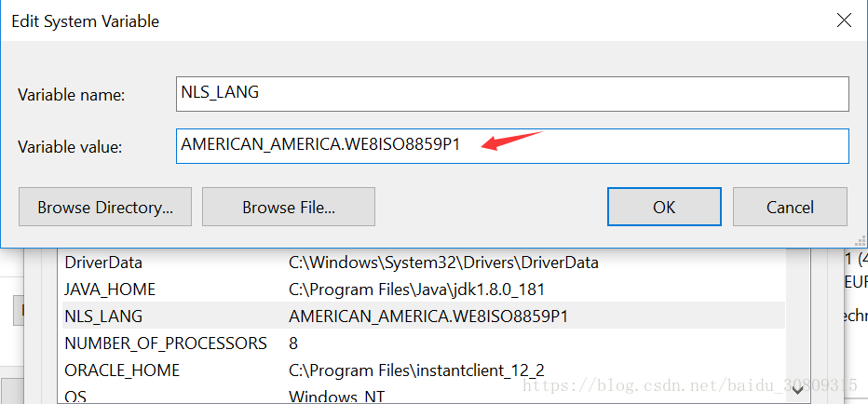Select the DriverData variable row

click(103, 263)
